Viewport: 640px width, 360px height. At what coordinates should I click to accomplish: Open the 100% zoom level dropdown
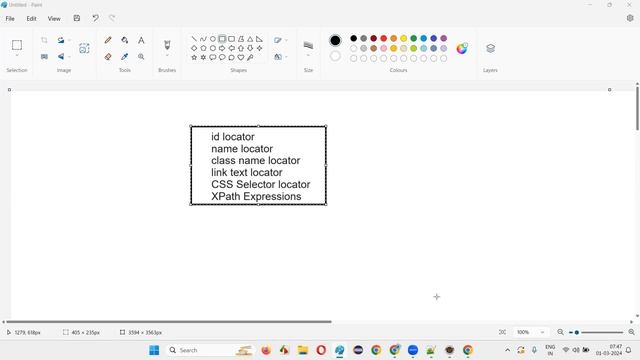click(x=542, y=332)
